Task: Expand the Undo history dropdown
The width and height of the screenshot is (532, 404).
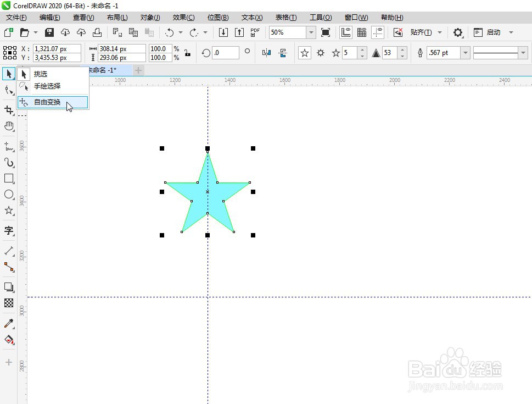Action: tap(181, 32)
